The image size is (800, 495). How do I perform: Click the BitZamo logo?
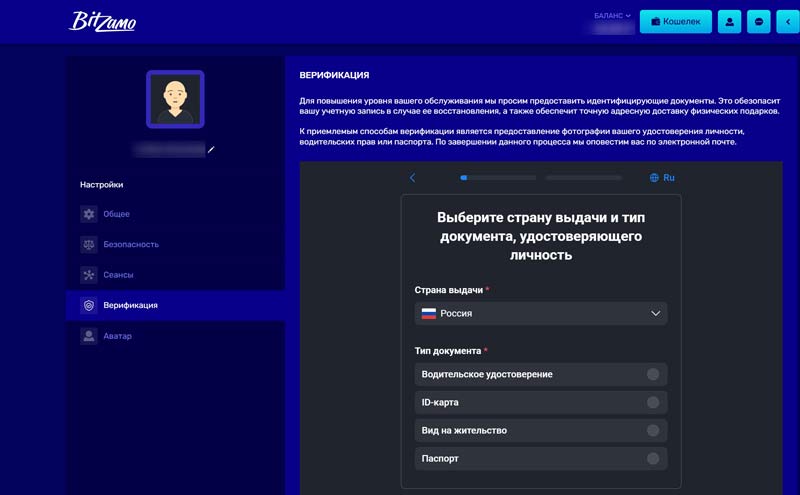pyautogui.click(x=102, y=21)
